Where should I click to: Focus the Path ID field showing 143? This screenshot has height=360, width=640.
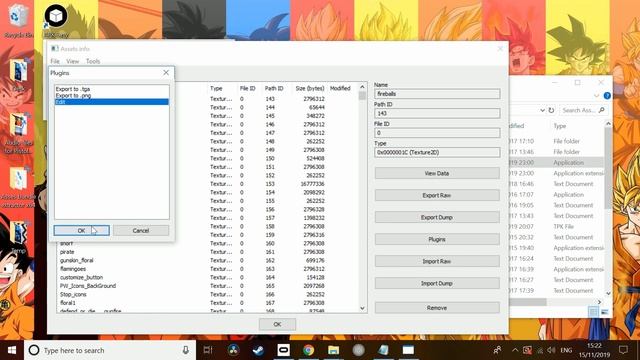437,113
